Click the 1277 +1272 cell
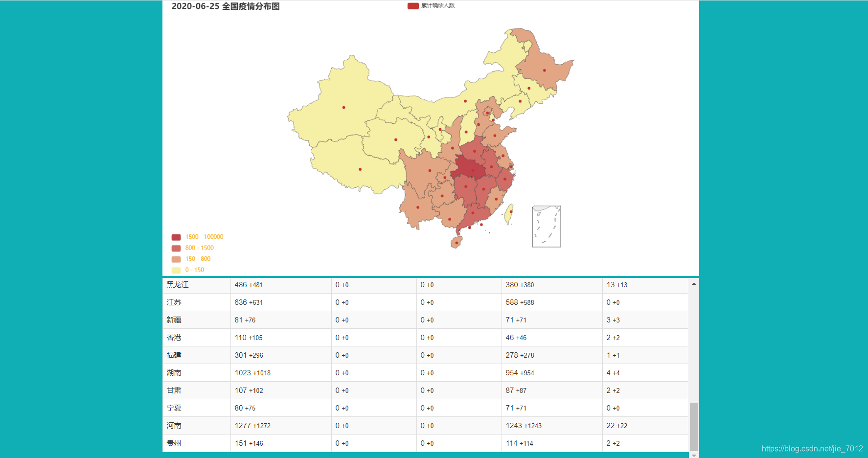 281,426
